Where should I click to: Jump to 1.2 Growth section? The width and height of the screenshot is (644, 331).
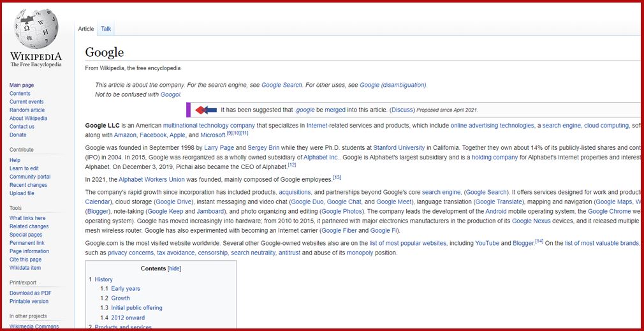pos(121,298)
